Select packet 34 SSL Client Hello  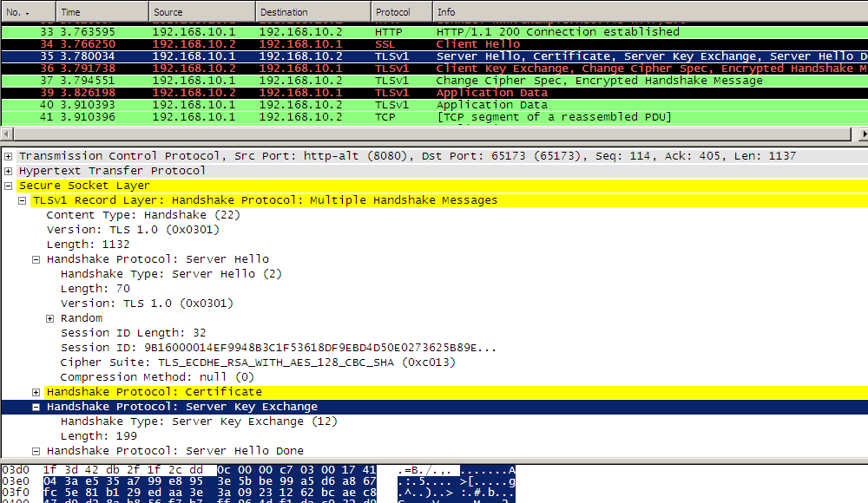[435, 44]
